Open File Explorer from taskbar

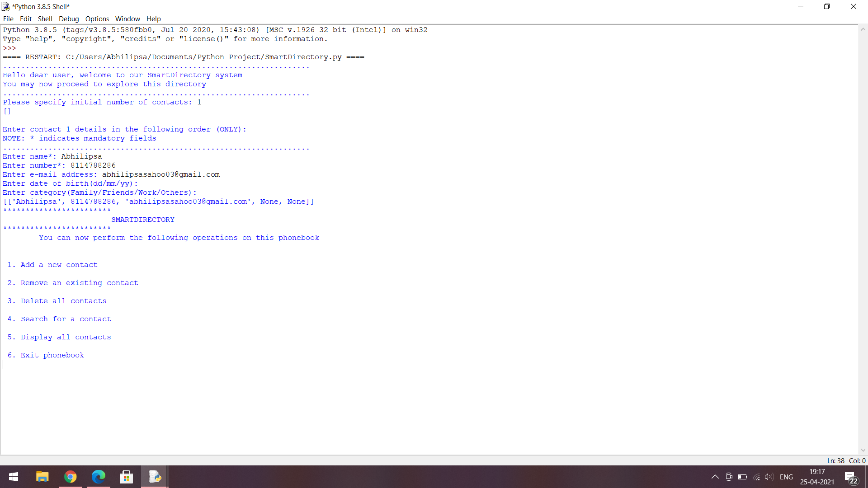(42, 477)
